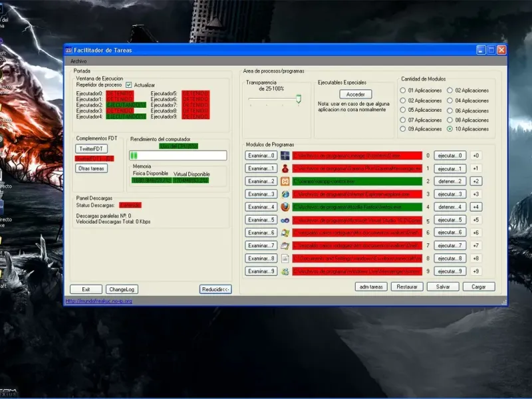Click the red Internet Explorer path field
The image size is (532, 399).
tap(357, 194)
